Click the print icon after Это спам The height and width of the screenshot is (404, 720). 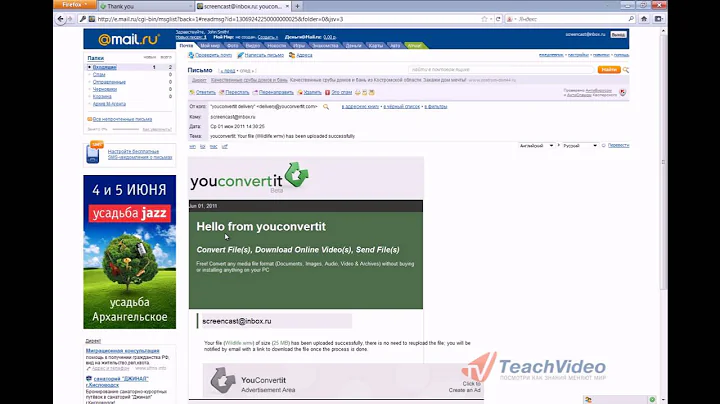pyautogui.click(x=358, y=92)
